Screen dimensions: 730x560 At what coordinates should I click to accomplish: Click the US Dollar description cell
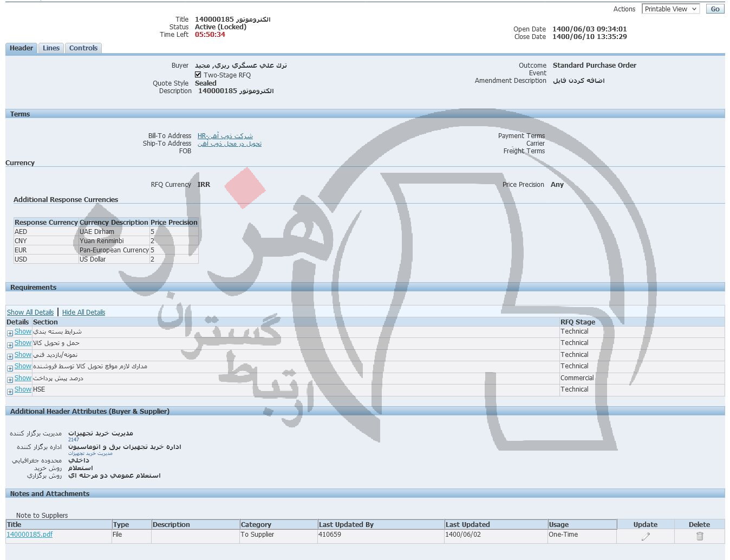click(x=114, y=259)
